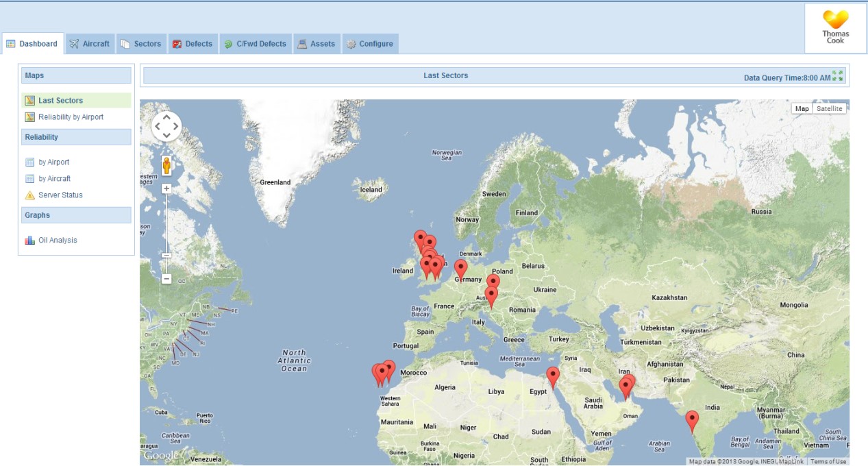
Task: Click the map zoom slider handle
Action: click(166, 255)
